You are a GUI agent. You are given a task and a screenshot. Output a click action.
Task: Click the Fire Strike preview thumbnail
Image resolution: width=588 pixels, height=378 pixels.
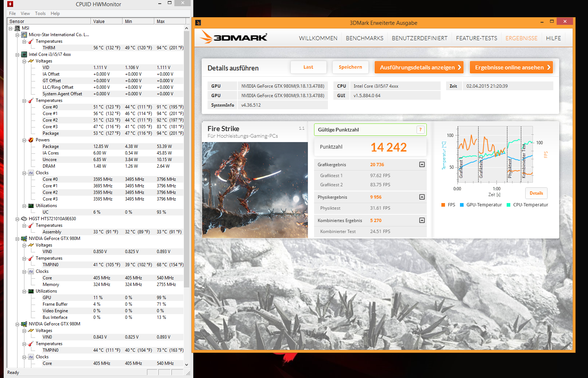click(x=255, y=190)
